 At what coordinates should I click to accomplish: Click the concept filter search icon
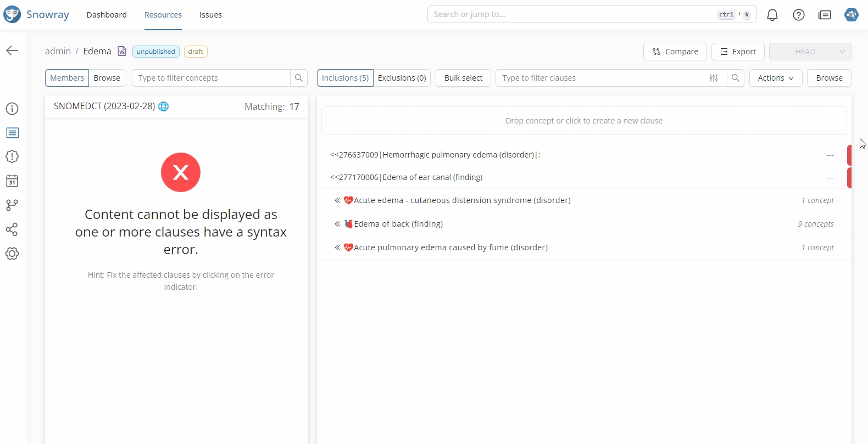point(298,78)
